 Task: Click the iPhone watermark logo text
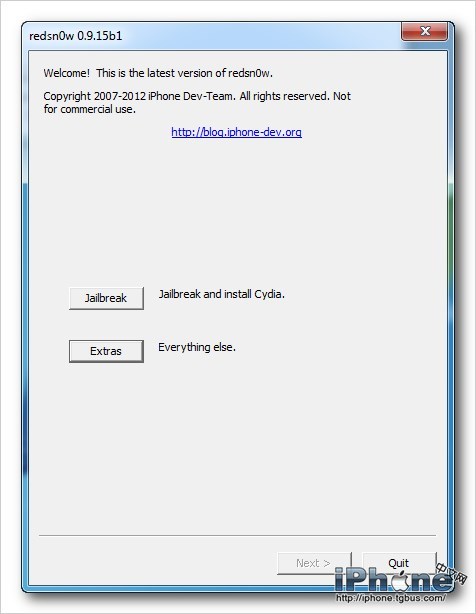click(x=393, y=580)
